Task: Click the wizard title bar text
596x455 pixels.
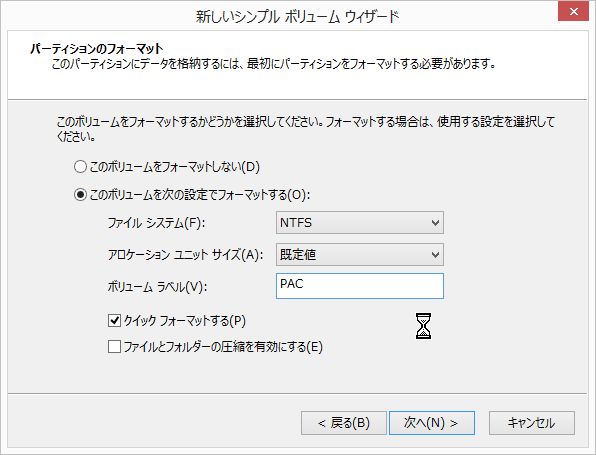Action: (298, 17)
